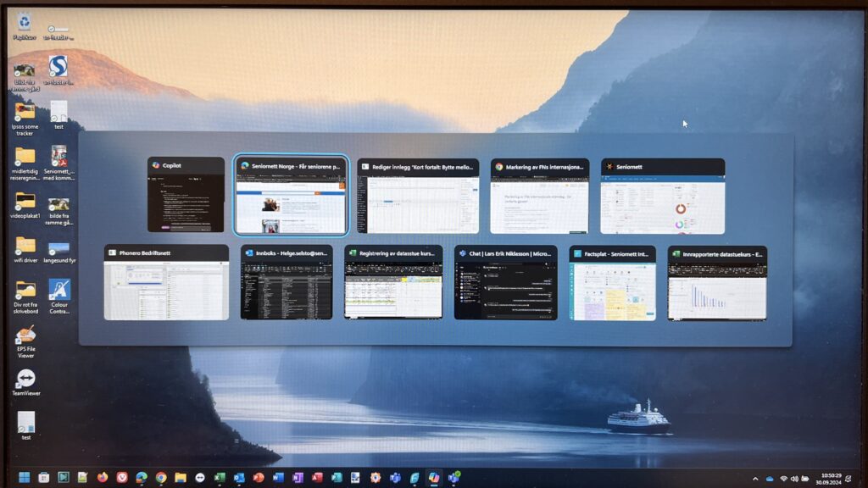The image size is (868, 488).
Task: Launch Google Chrome from the taskbar
Action: [x=159, y=476]
